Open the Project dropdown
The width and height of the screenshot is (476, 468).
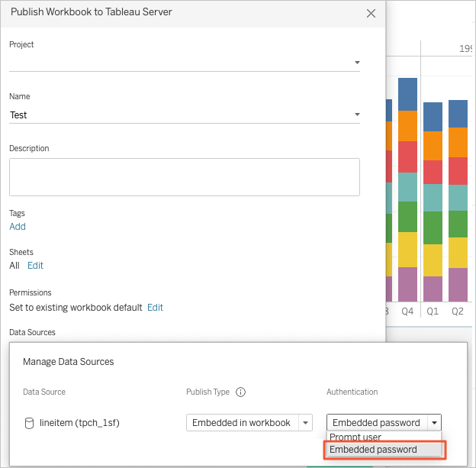point(356,63)
